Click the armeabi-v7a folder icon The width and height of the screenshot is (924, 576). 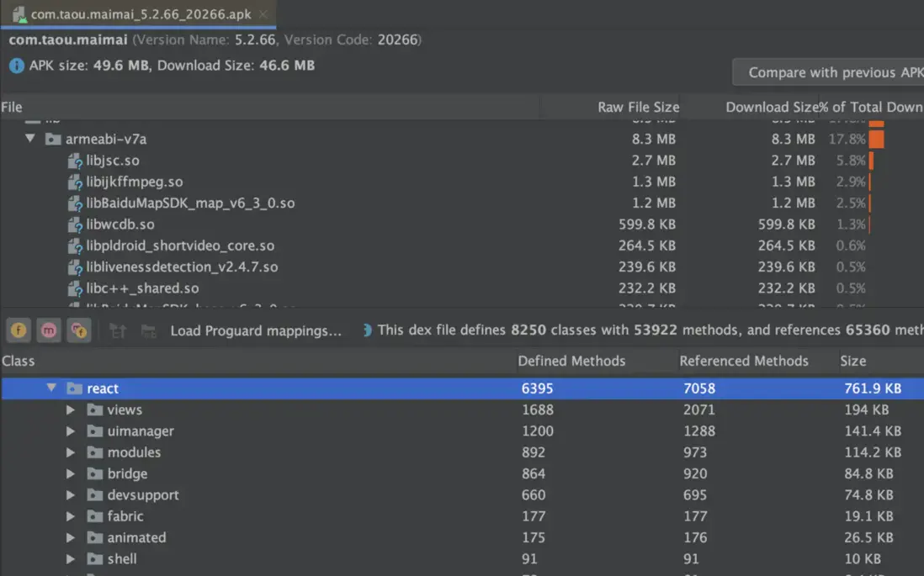(x=53, y=139)
